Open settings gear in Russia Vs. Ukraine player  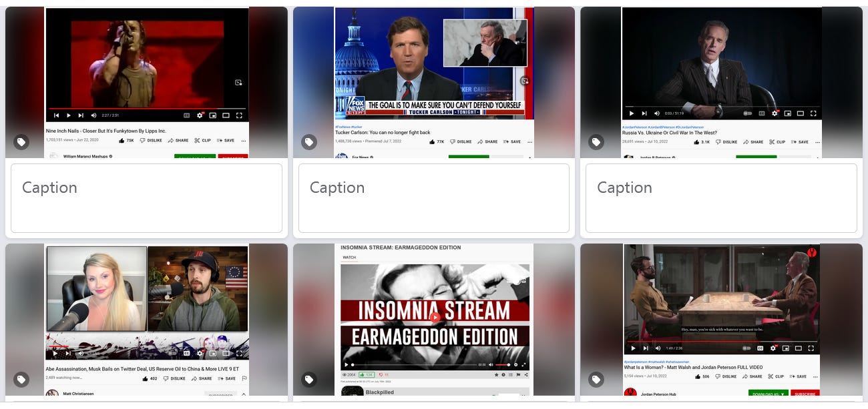pos(775,113)
